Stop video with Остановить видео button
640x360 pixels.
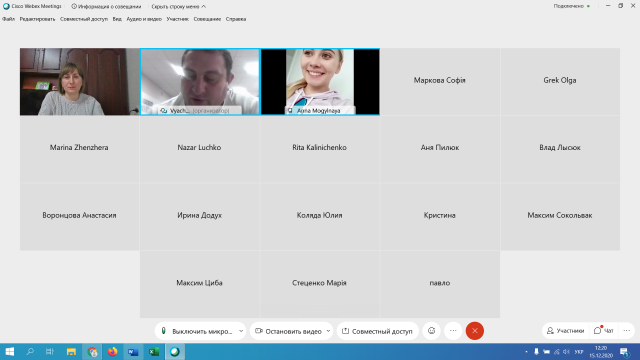[289, 331]
